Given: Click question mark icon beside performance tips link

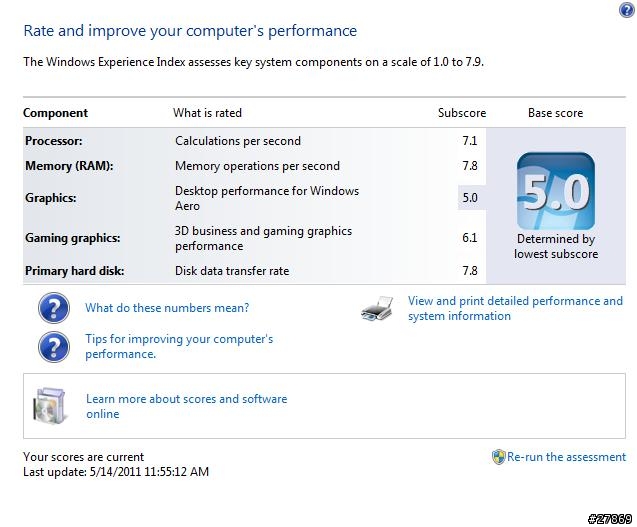Looking at the screenshot, I should coord(54,347).
